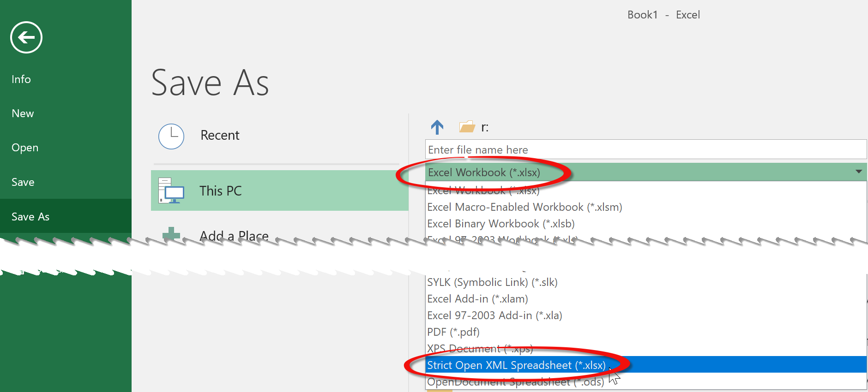Screen dimensions: 868x392
Task: Choose Open from the left sidebar
Action: [25, 148]
